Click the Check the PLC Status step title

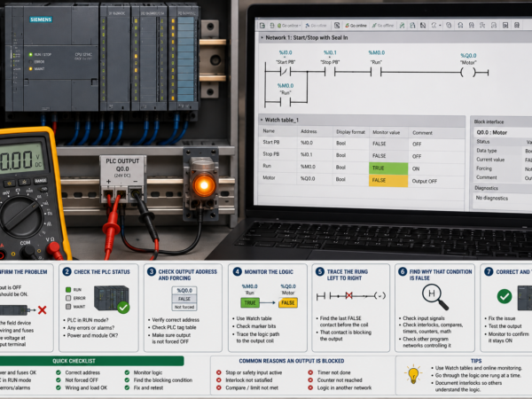[102, 272]
